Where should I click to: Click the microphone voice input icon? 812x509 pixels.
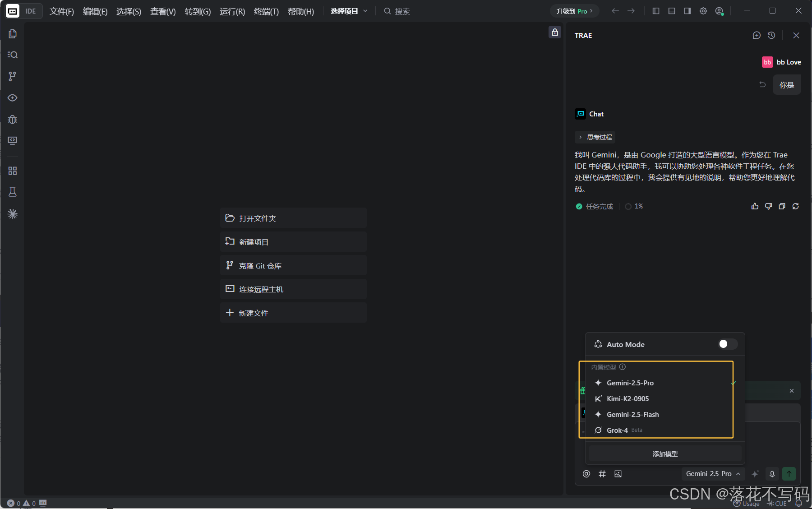coord(772,474)
